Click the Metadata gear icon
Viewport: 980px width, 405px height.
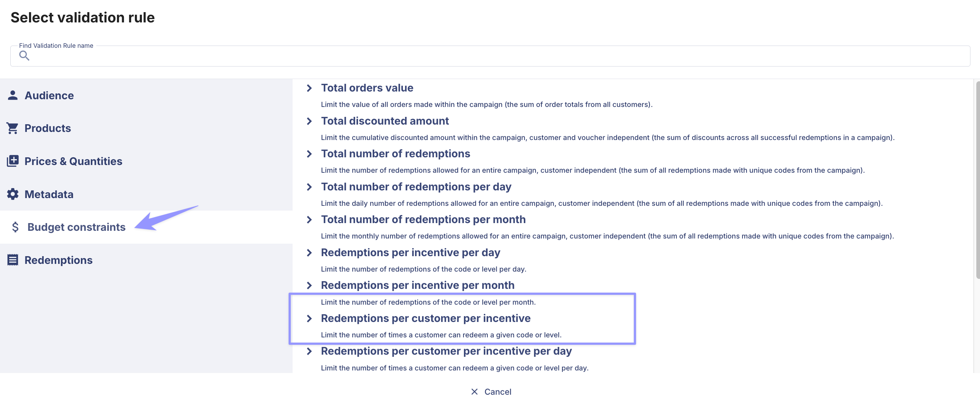12,194
